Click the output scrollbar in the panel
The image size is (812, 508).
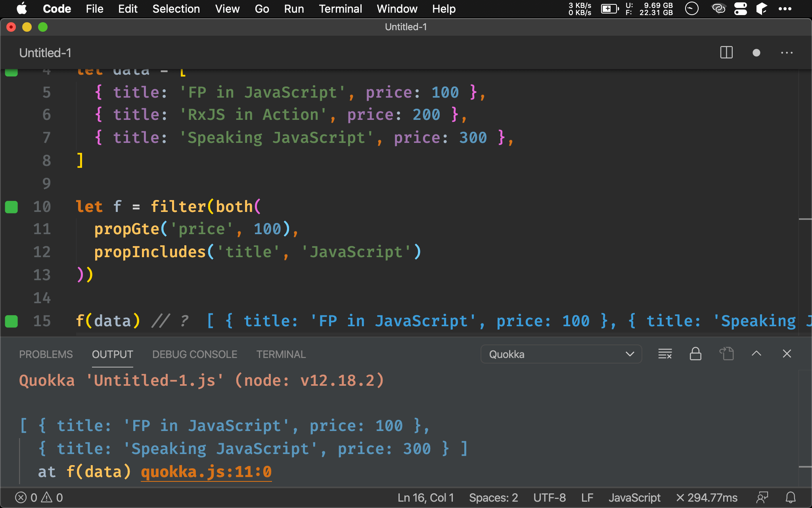click(x=805, y=429)
